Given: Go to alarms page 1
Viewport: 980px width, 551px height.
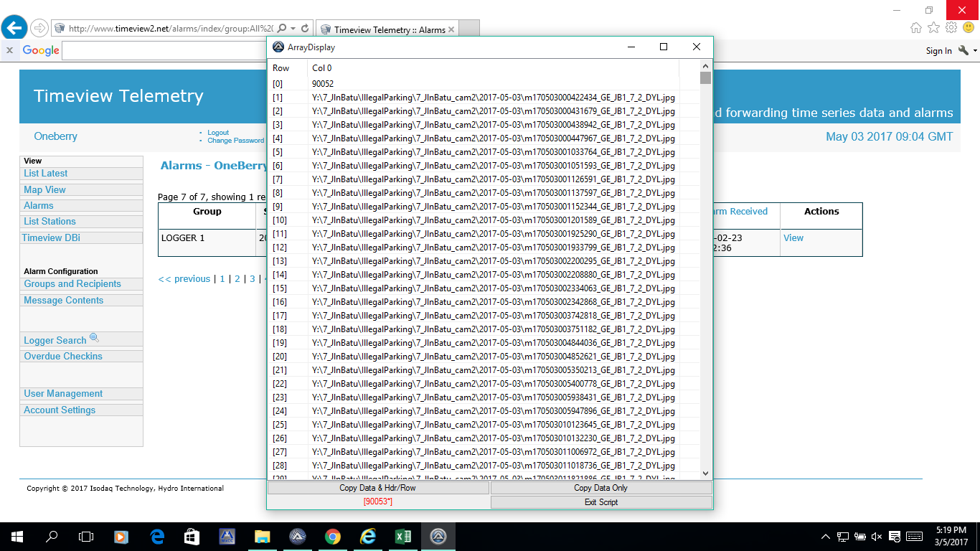Looking at the screenshot, I should coord(222,278).
